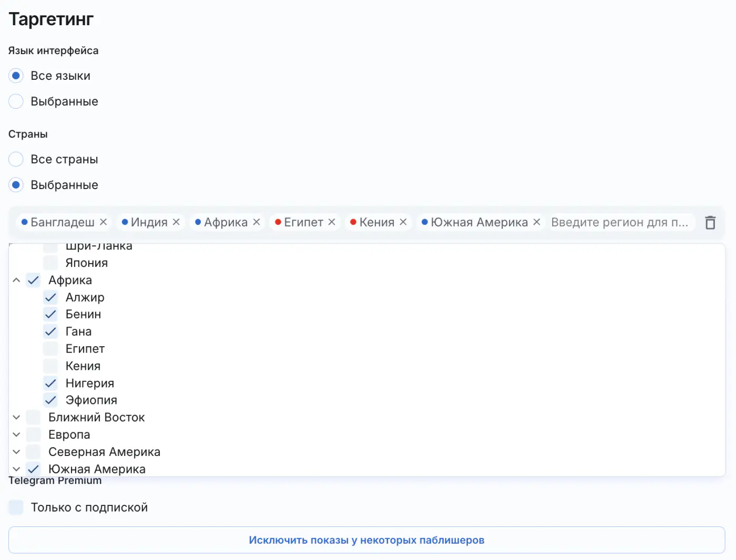Collapse the Африка region group
Screen dimensions: 736x560
(x=16, y=280)
